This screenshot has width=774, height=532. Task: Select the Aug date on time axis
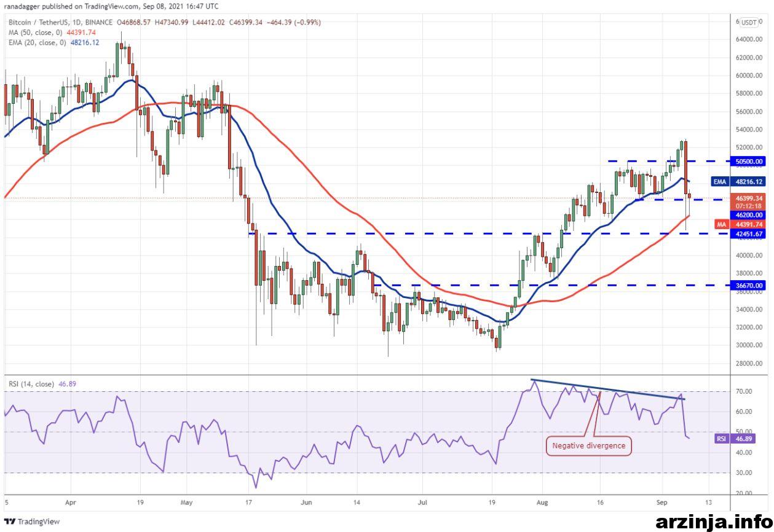(542, 502)
